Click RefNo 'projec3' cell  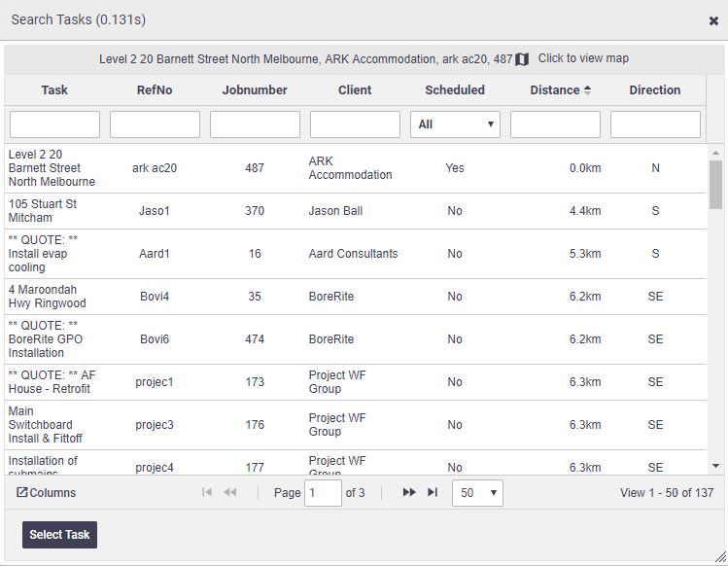point(155,425)
